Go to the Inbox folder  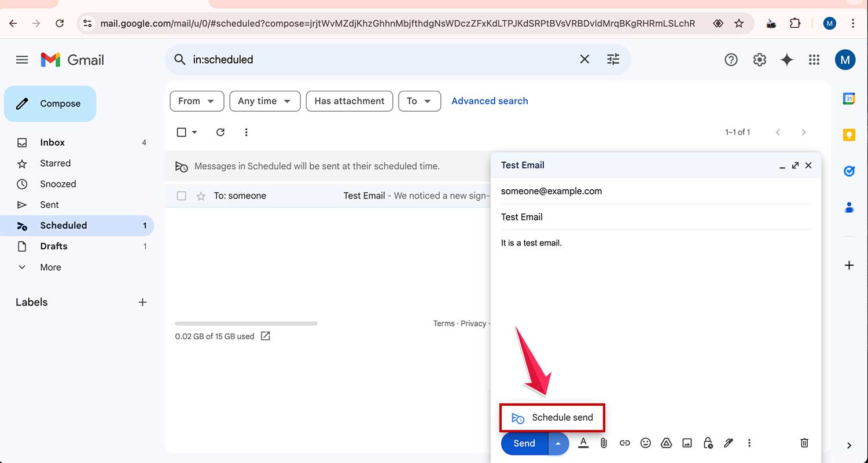click(52, 142)
